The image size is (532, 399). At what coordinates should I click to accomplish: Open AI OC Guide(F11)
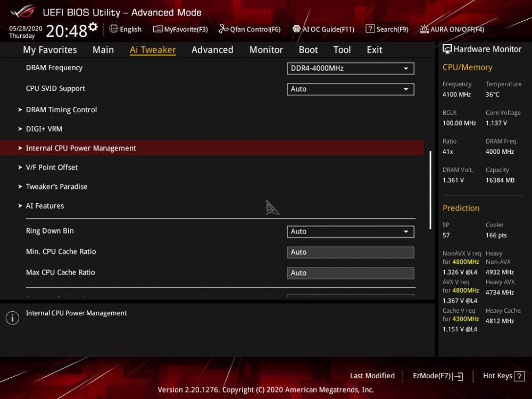(323, 29)
